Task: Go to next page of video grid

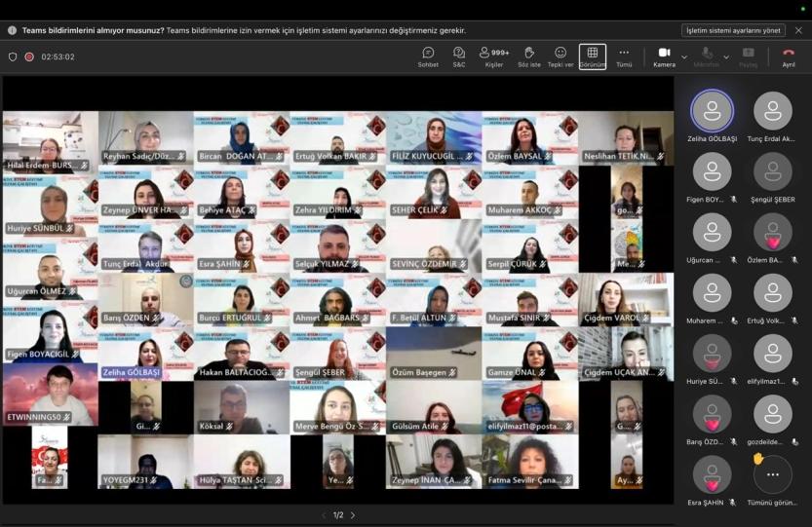Action: [353, 515]
